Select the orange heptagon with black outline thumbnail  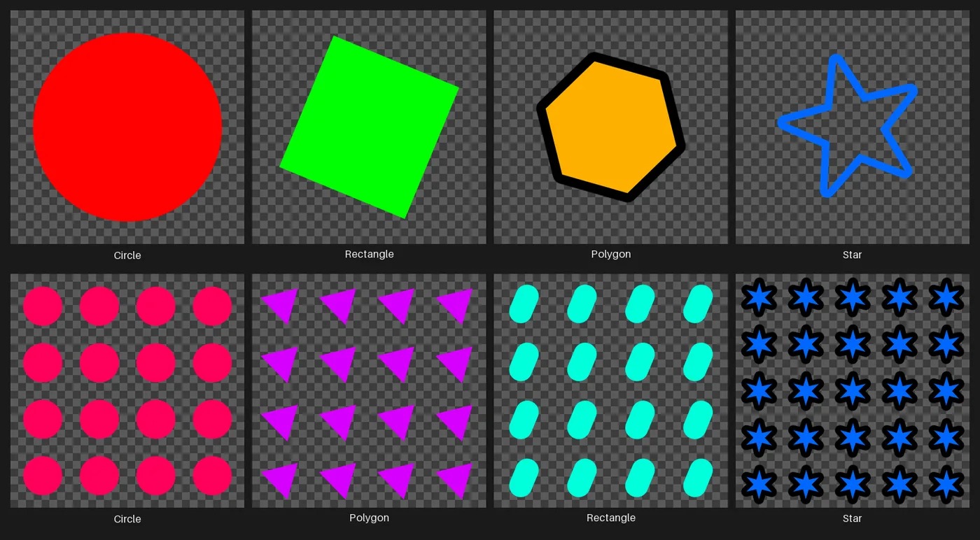coord(610,127)
